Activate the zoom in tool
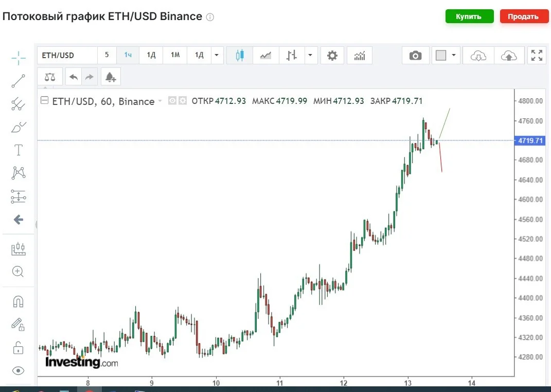This screenshot has width=551, height=392. 18,272
